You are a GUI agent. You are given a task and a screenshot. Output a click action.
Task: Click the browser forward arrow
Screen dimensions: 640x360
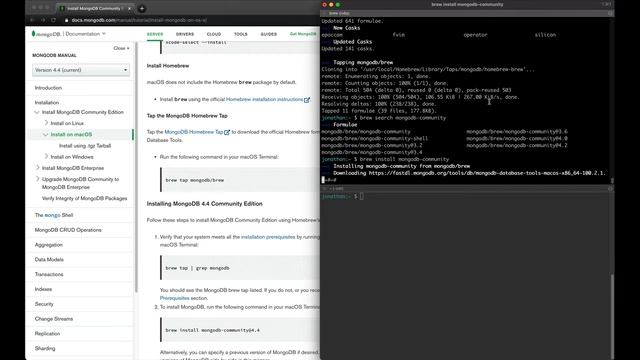[x=43, y=20]
